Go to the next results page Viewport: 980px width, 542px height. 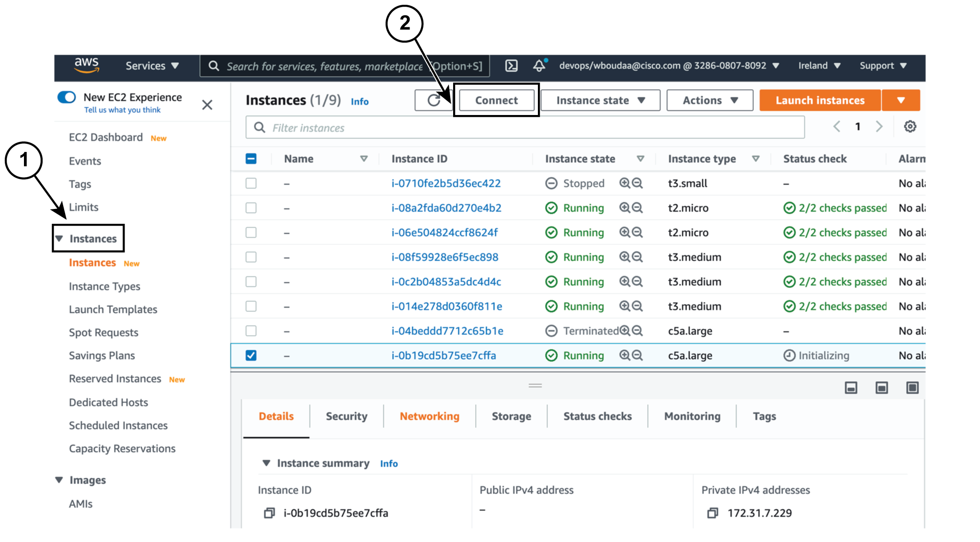click(x=879, y=127)
